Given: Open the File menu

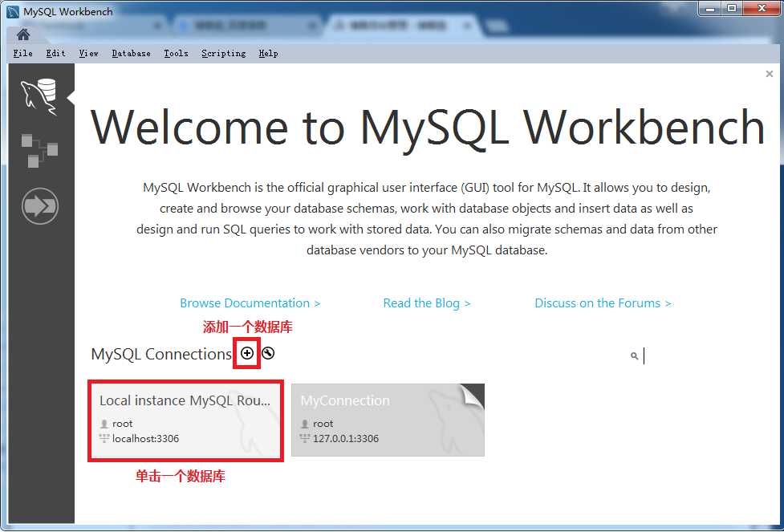Looking at the screenshot, I should coord(23,53).
